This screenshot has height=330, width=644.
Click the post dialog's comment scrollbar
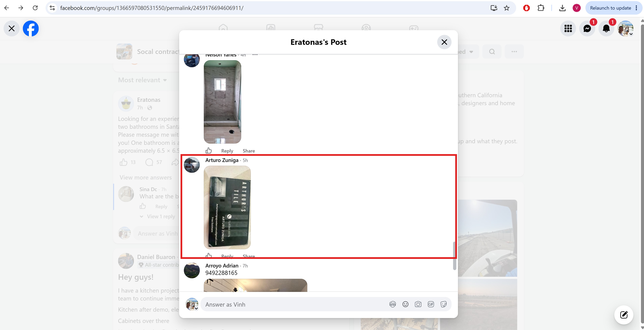455,256
